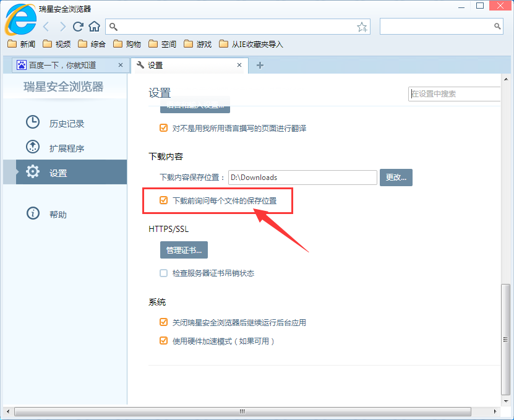This screenshot has width=514, height=420.
Task: Bookmark page with star icon
Action: (362, 27)
